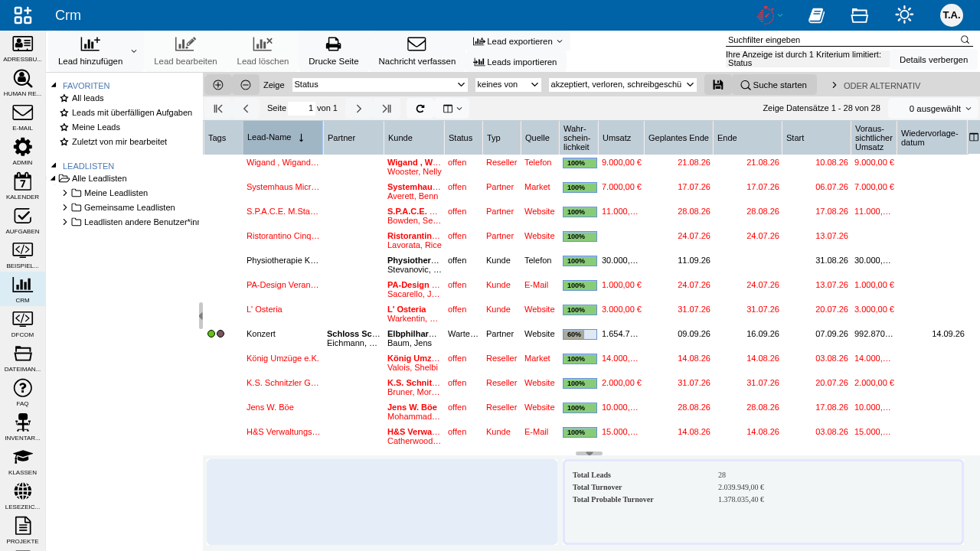Click the green tag dot on Konzert row
The image size is (980, 551).
pyautogui.click(x=211, y=334)
